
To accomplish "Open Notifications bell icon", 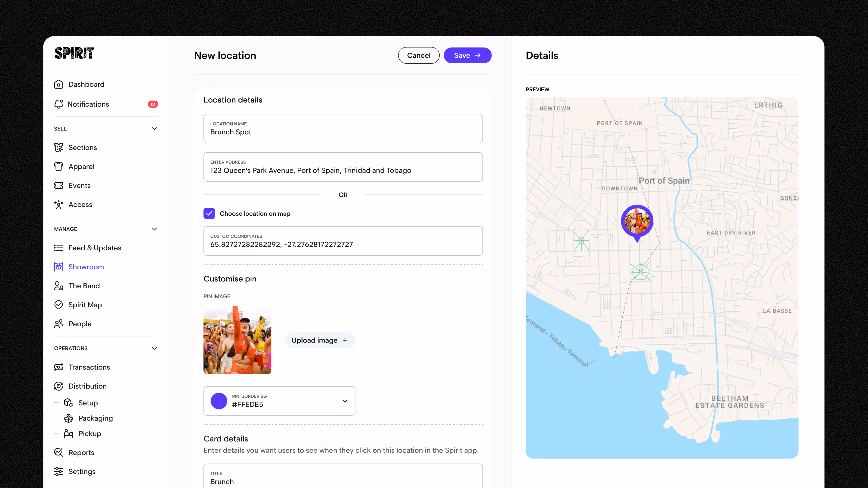I will (59, 104).
